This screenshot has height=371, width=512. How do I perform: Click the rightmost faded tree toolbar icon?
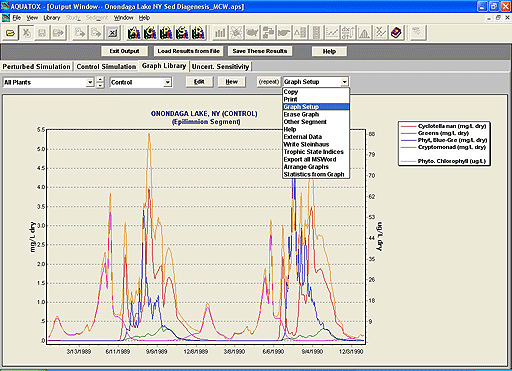[417, 33]
